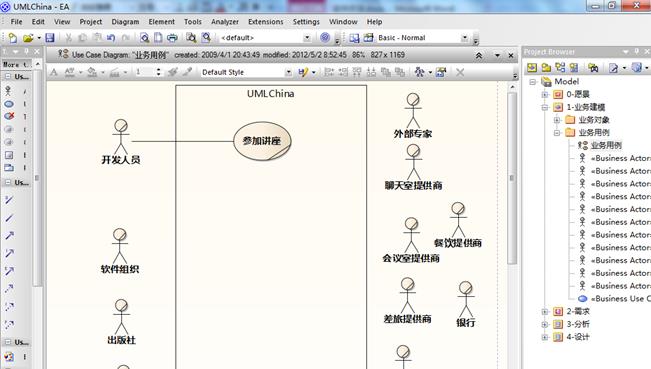Toggle the pin on the Project Browser panel
Screen dimensions: 651x369
tap(636, 51)
